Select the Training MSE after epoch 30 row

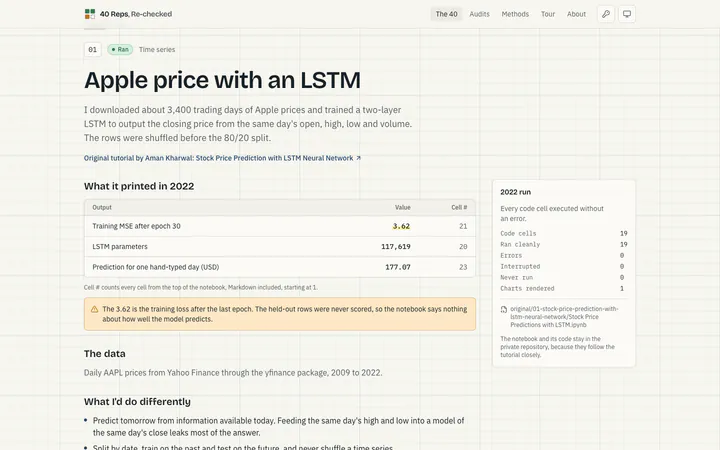(x=280, y=226)
